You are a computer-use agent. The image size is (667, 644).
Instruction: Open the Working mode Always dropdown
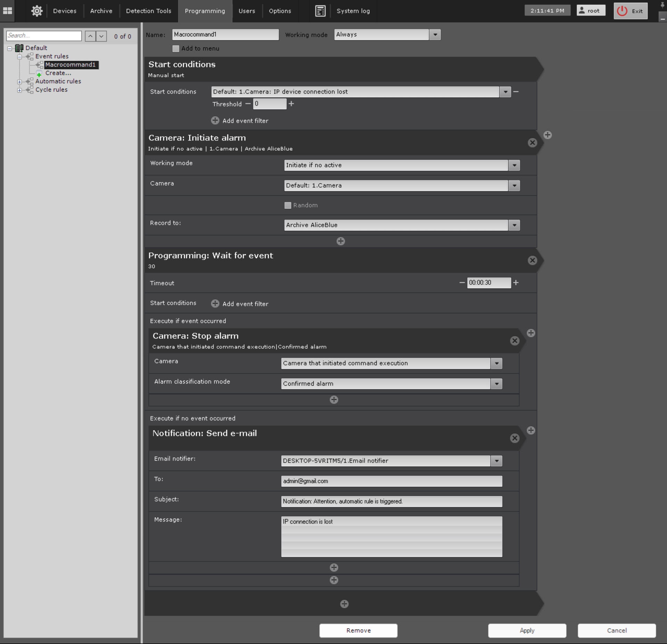tap(435, 35)
